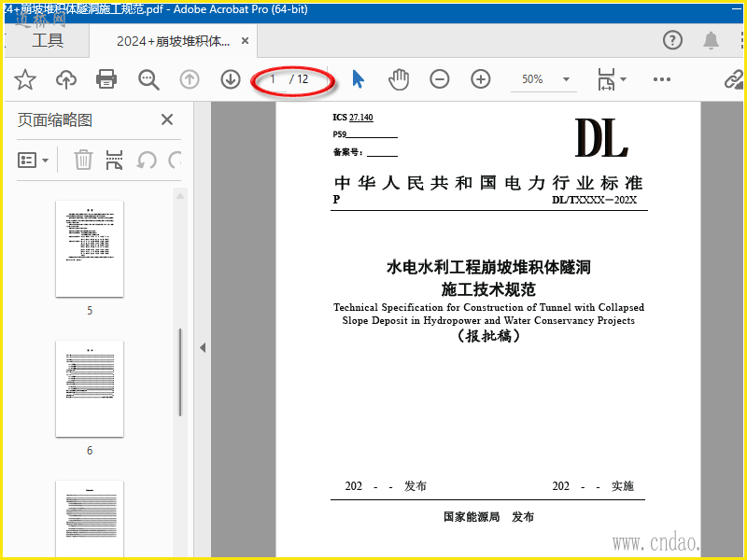
Task: Open the notifications bell
Action: (711, 40)
